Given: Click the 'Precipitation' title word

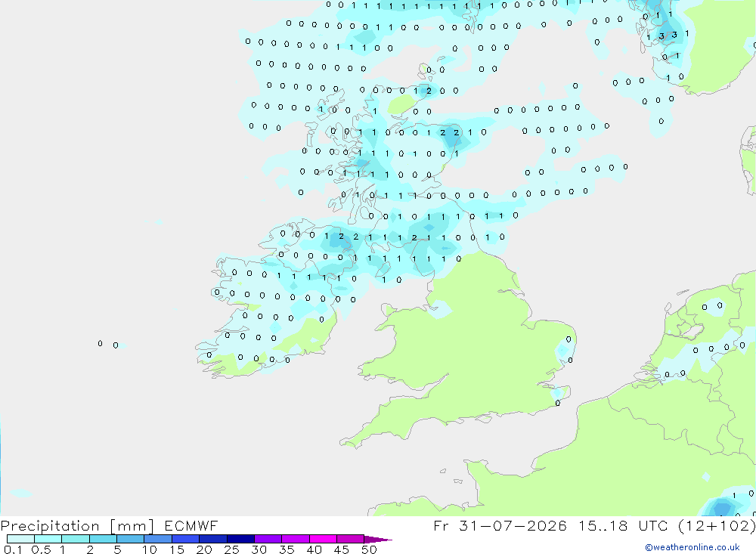Looking at the screenshot, I should coord(50,526).
